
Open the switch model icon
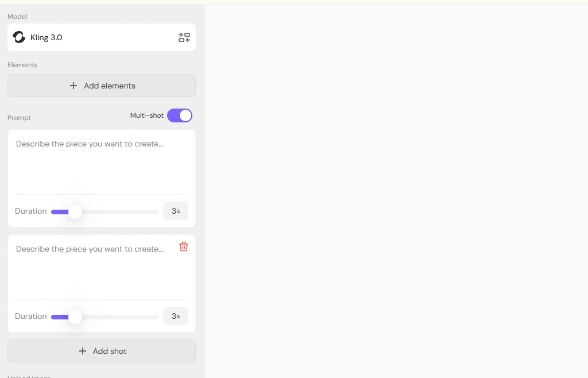tap(184, 37)
